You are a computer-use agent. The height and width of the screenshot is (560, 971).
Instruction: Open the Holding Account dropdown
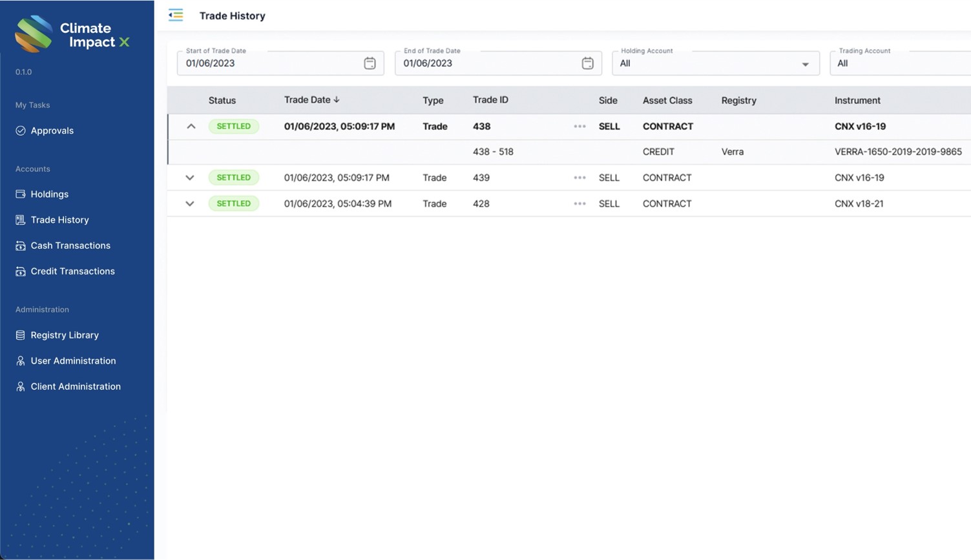point(716,63)
